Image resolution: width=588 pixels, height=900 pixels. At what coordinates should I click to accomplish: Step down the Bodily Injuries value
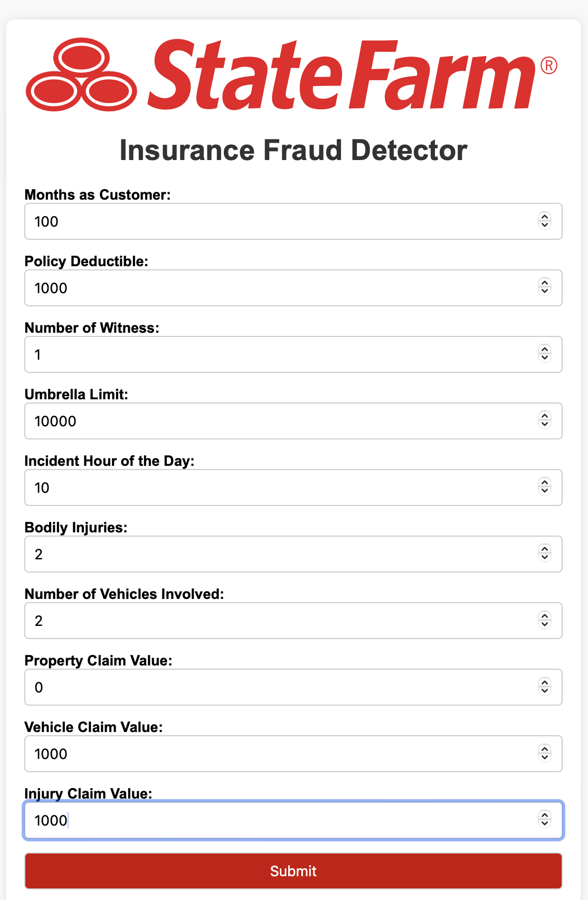(x=545, y=558)
